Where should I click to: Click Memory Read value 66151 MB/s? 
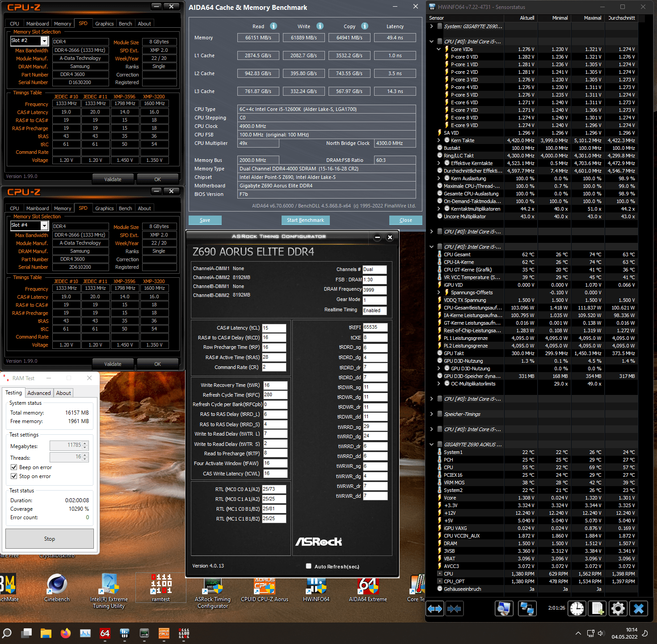[x=258, y=38]
